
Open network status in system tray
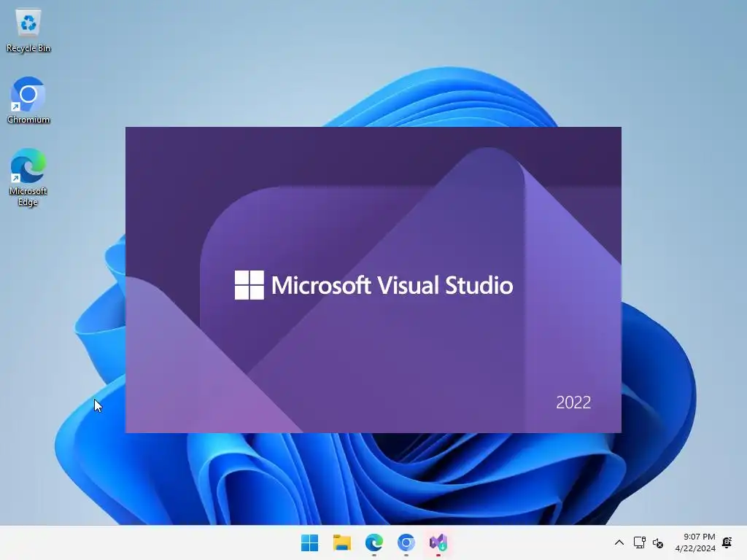(x=639, y=542)
